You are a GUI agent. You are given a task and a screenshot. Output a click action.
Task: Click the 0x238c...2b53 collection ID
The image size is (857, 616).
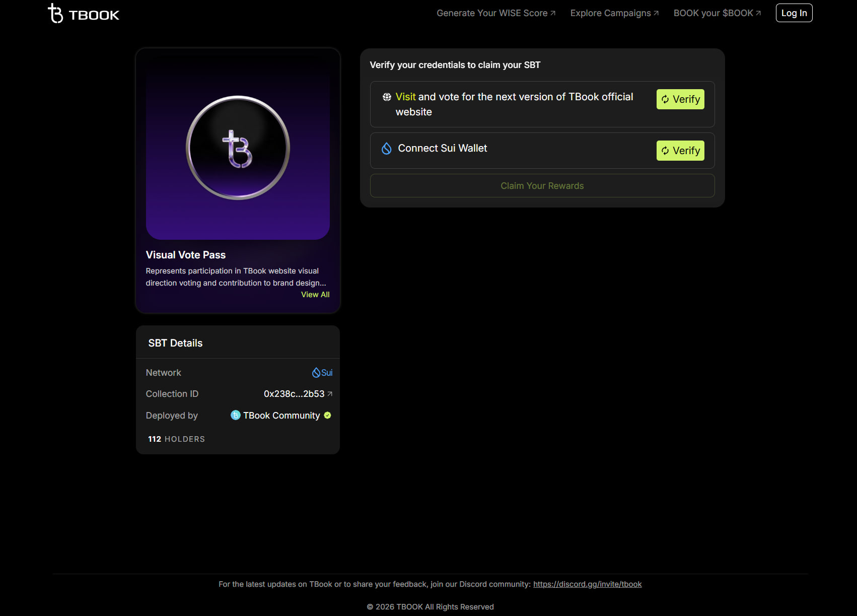(294, 394)
